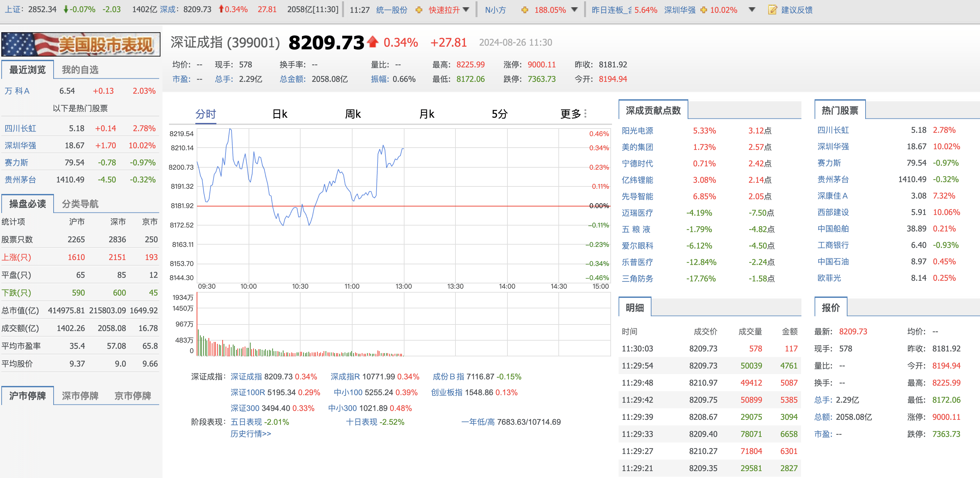Viewport: 980px width, 478px height.
Task: Click the 建议反馈 link text
Action: [x=796, y=10]
